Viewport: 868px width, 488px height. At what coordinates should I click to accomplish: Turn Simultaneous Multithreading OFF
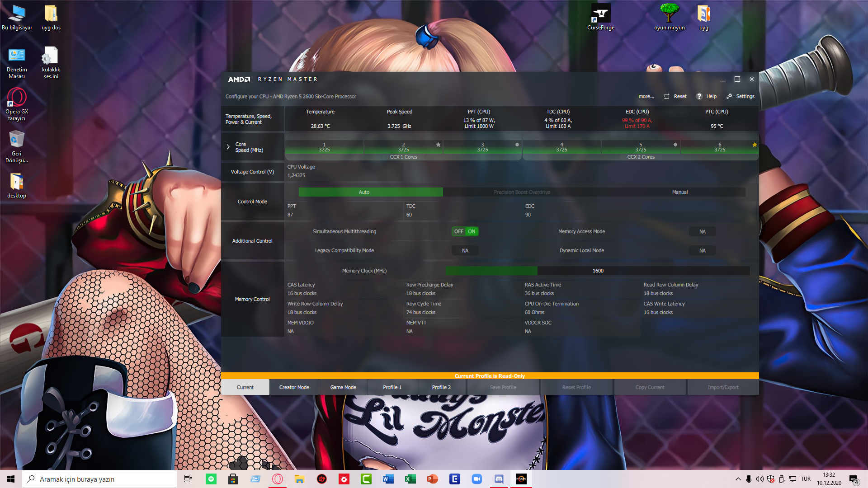pos(459,231)
